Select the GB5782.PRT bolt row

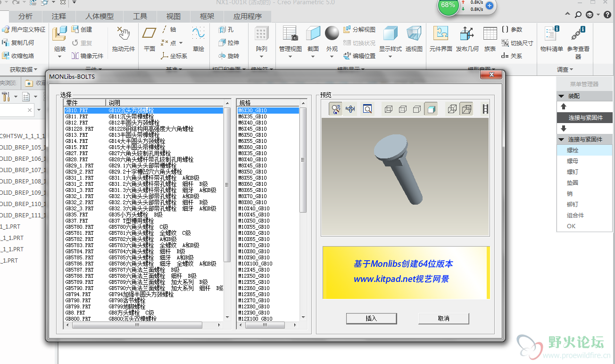pyautogui.click(x=144, y=239)
